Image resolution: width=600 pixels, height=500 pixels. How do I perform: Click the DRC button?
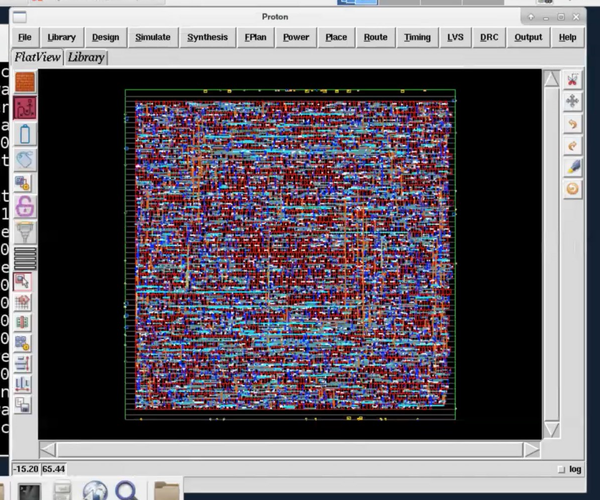tap(489, 37)
